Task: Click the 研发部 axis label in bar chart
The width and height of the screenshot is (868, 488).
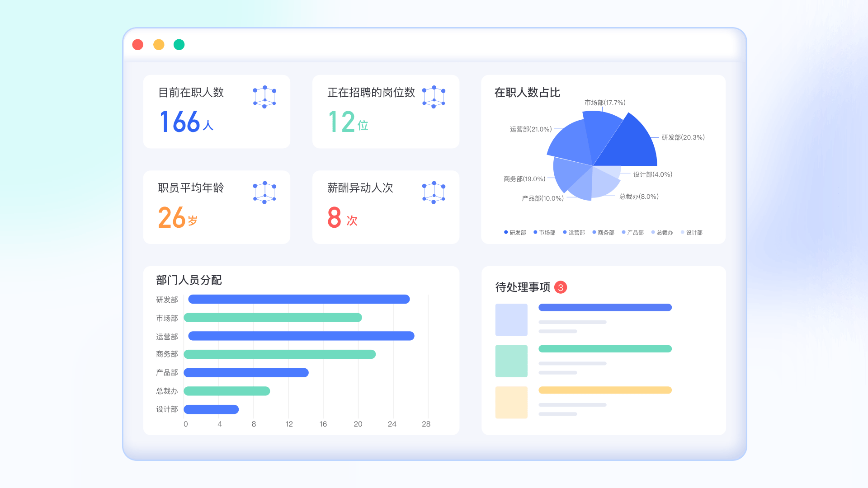Action: (x=167, y=300)
